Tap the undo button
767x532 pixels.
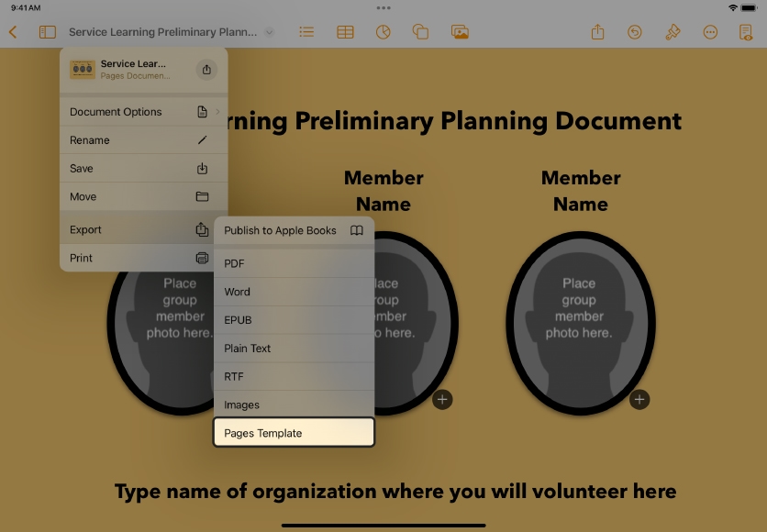coord(635,32)
